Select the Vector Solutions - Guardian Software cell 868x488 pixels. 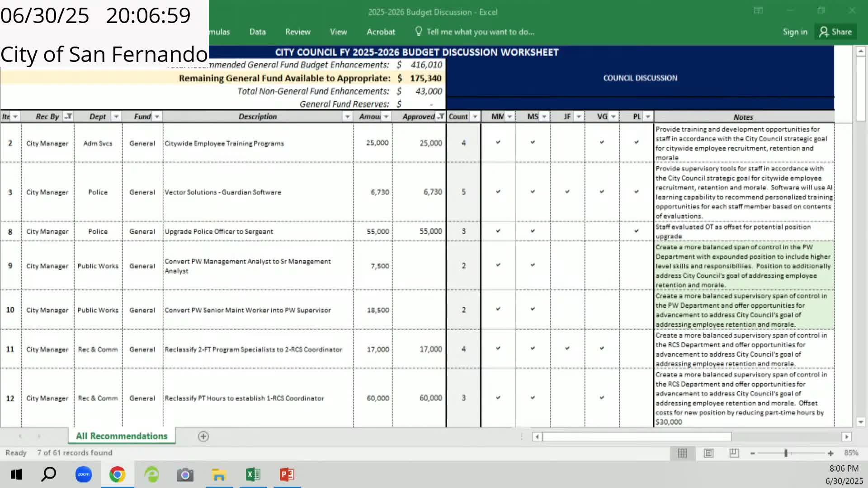(x=258, y=192)
